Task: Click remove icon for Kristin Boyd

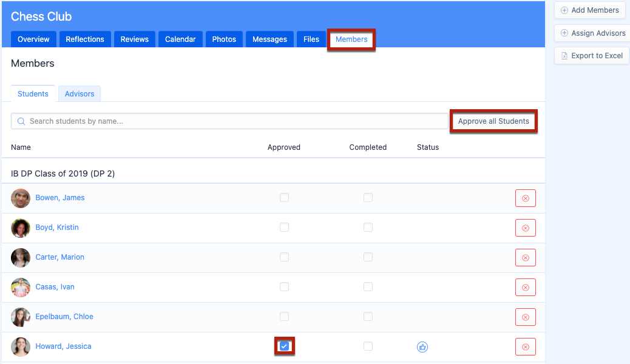Action: (x=525, y=228)
